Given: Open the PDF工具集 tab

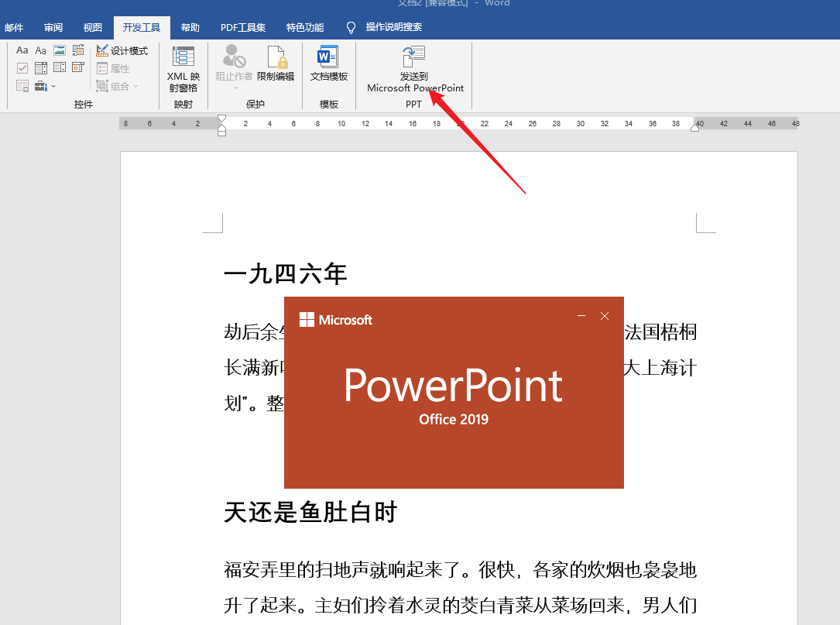Looking at the screenshot, I should [242, 27].
